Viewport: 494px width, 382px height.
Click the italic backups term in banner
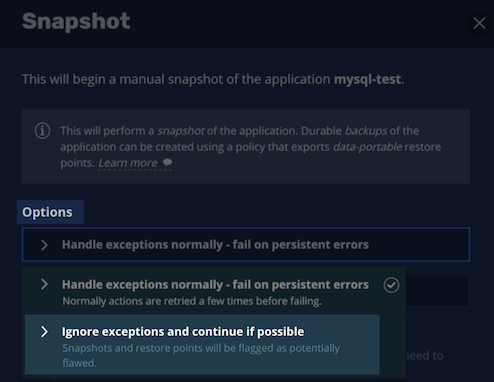366,131
